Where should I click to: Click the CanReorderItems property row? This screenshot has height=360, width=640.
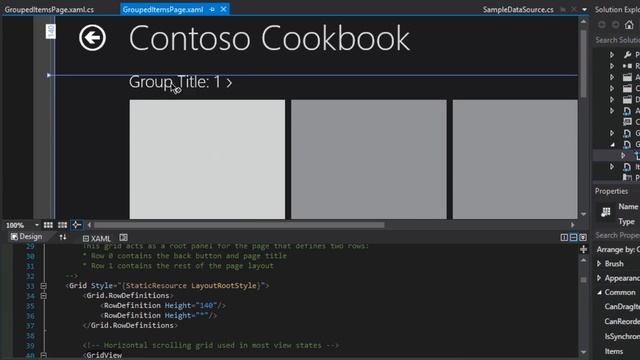tap(622, 322)
